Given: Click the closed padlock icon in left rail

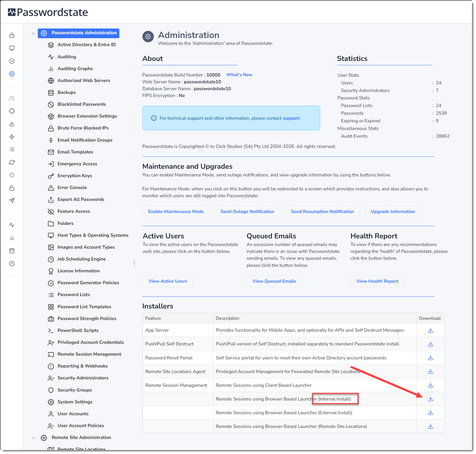Looking at the screenshot, I should tap(12, 35).
